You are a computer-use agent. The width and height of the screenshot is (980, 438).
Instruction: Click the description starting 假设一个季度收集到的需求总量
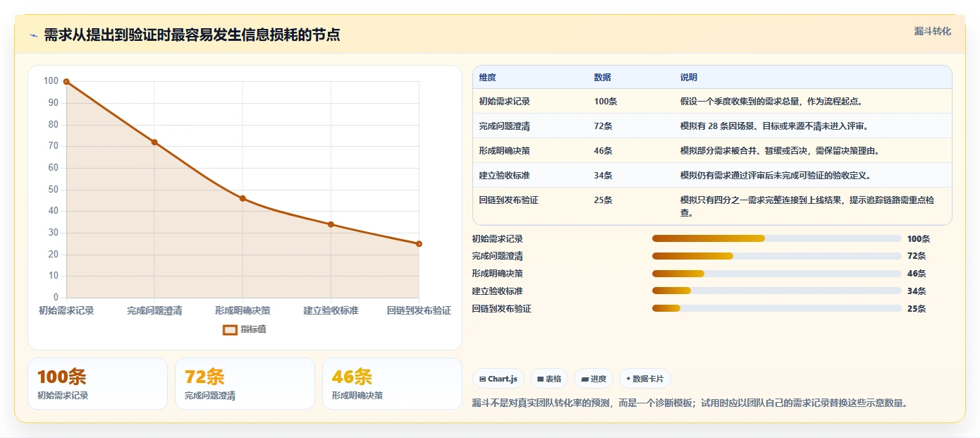point(771,102)
